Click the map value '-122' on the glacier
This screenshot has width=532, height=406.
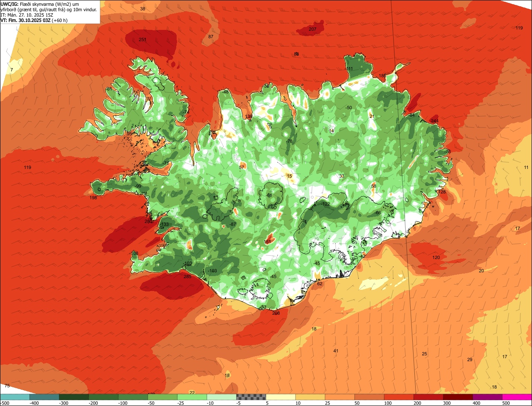pos(325,204)
